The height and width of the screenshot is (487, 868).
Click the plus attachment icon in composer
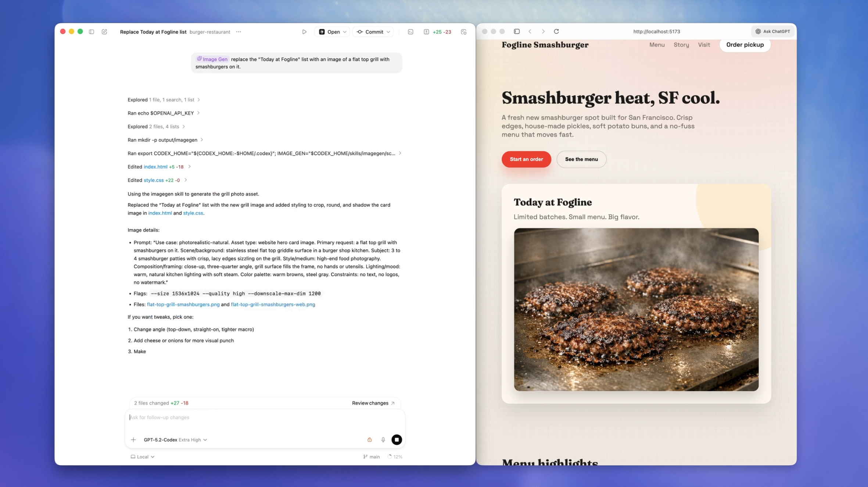point(133,440)
